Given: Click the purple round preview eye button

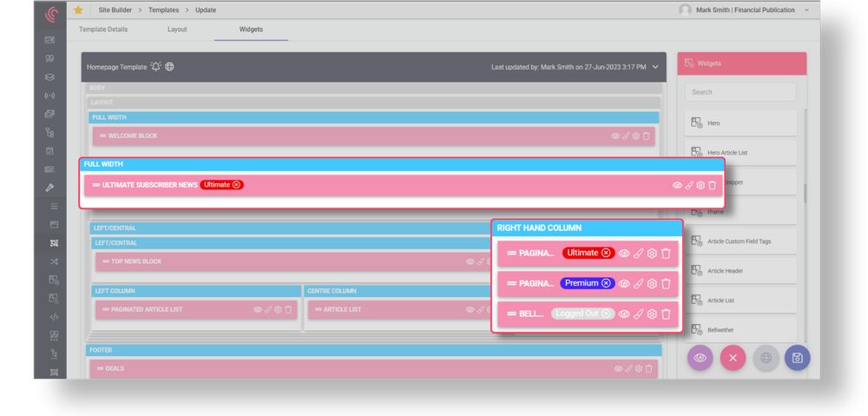Looking at the screenshot, I should (x=700, y=358).
